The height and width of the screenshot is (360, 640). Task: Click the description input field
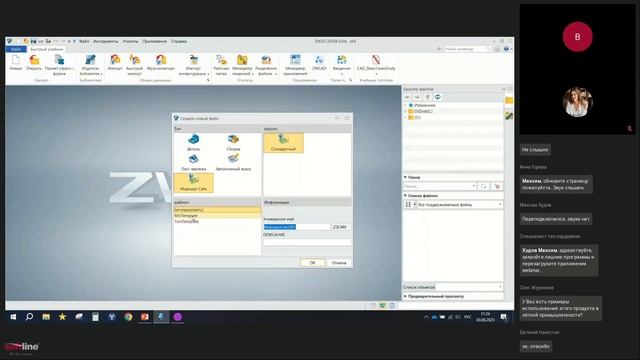307,242
